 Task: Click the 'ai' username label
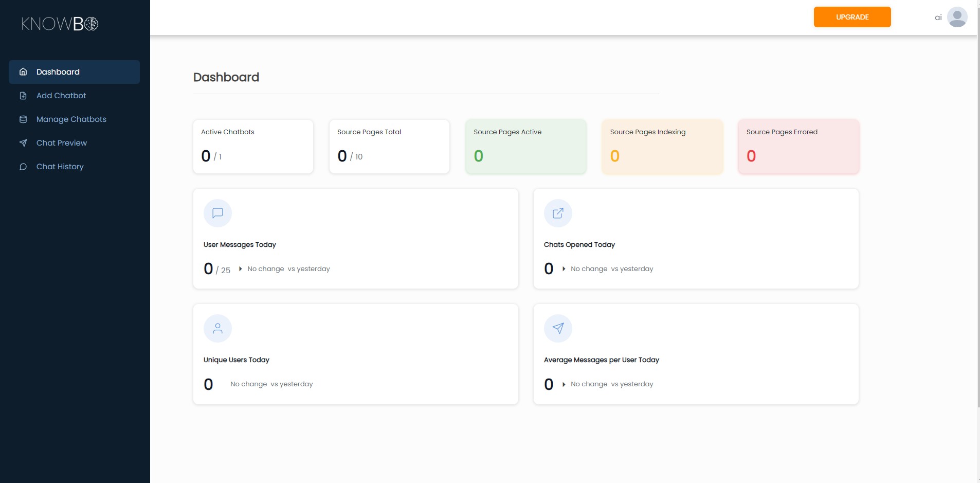[938, 17]
